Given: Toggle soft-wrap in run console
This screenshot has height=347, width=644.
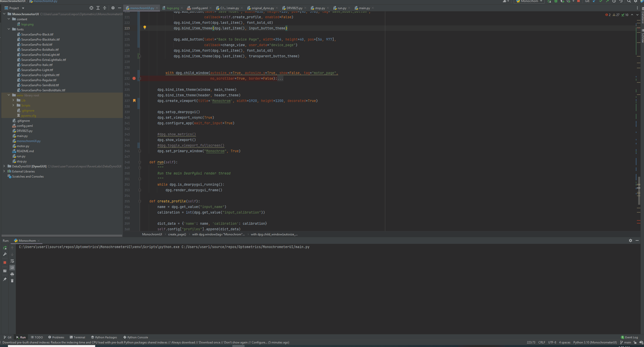Looking at the screenshot, I should click(x=12, y=261).
